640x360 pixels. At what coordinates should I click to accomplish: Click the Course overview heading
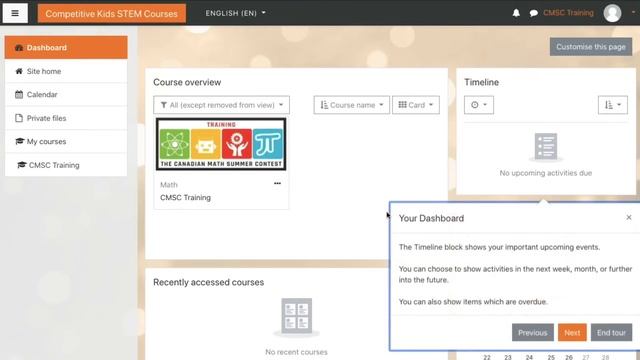pyautogui.click(x=187, y=82)
